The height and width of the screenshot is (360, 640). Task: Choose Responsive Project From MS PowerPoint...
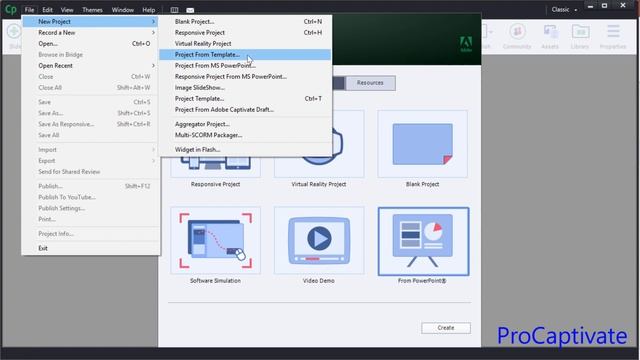(x=245, y=77)
